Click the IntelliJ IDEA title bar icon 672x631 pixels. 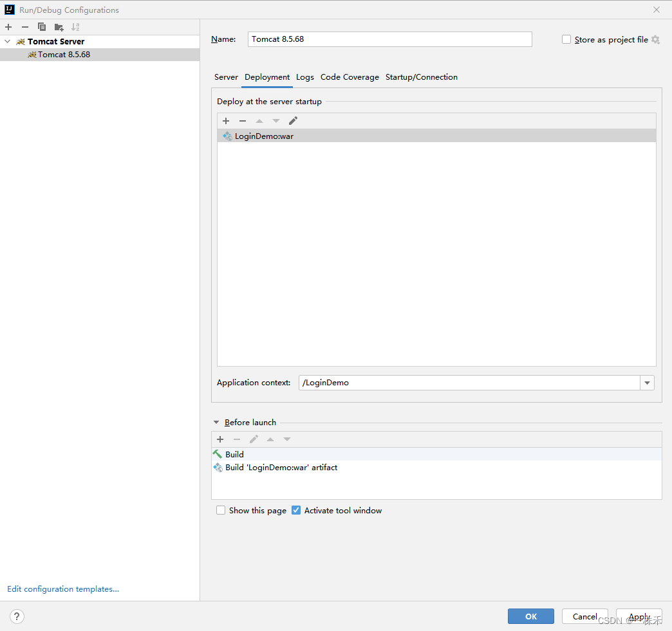point(10,10)
